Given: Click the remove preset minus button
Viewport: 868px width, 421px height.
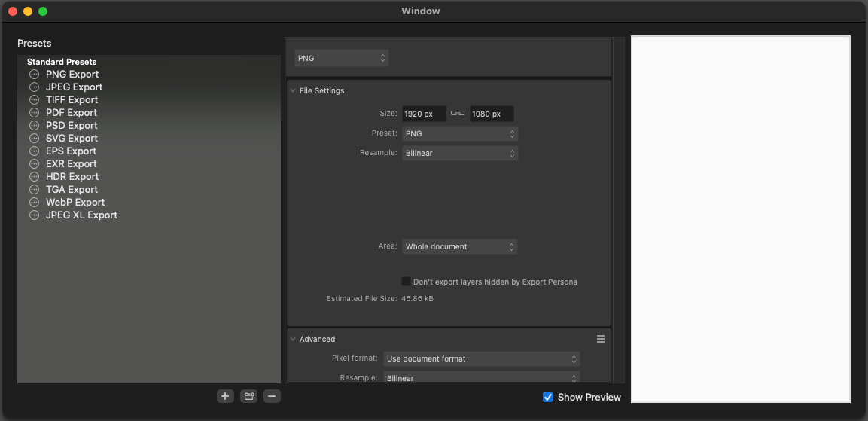Looking at the screenshot, I should (x=272, y=396).
